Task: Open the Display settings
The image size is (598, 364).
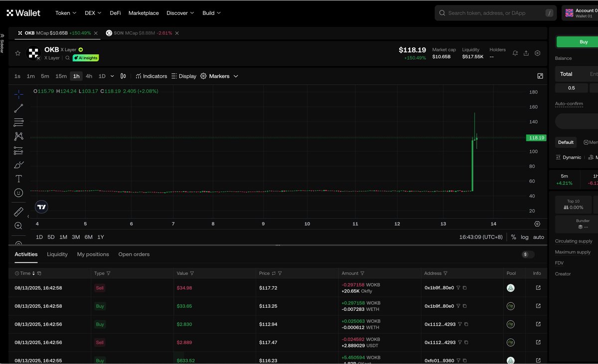Action: coord(183,76)
